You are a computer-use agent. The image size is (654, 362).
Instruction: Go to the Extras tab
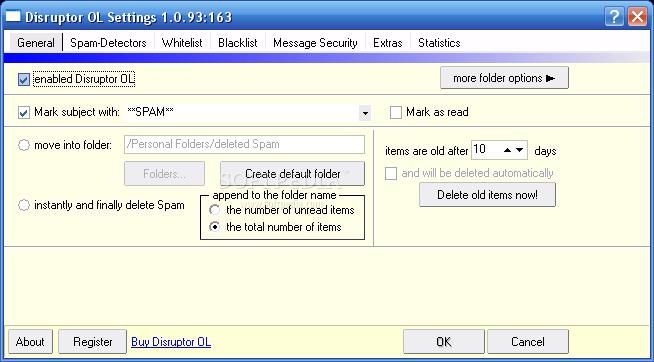click(387, 43)
